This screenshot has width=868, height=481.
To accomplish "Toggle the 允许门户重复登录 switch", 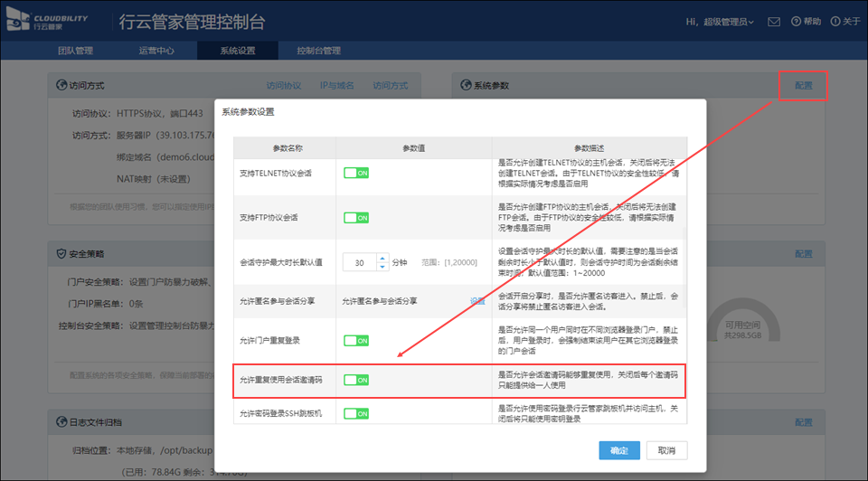I will pos(356,341).
